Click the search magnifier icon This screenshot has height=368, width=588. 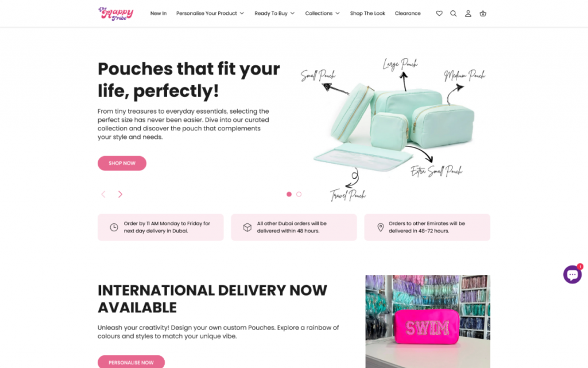point(454,13)
